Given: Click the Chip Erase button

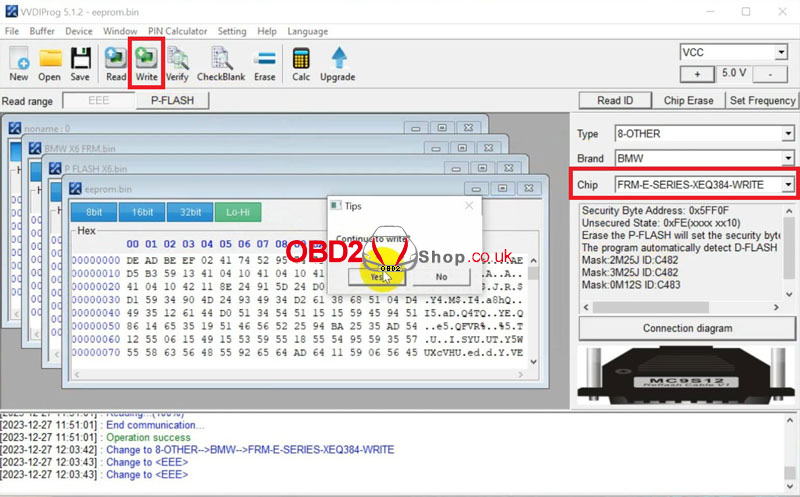Looking at the screenshot, I should point(688,101).
